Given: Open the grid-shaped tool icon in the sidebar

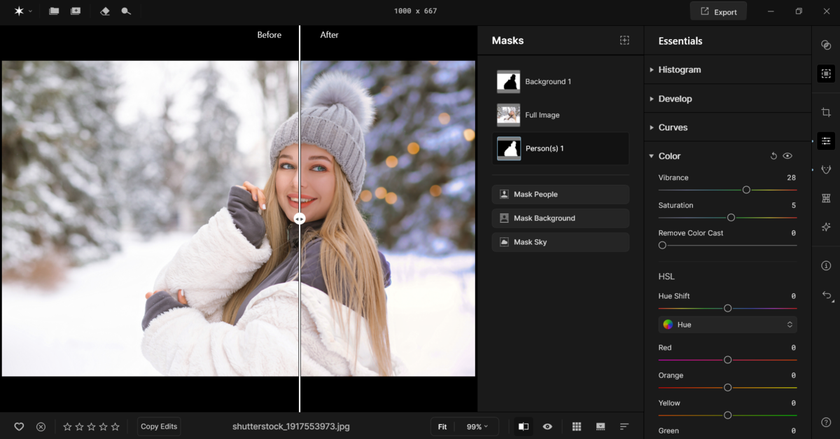Looking at the screenshot, I should [x=826, y=198].
